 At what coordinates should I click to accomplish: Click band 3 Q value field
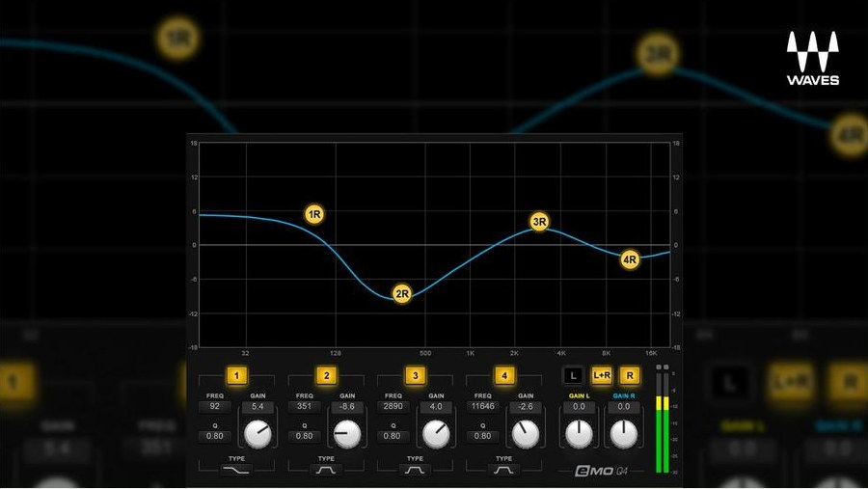393,436
